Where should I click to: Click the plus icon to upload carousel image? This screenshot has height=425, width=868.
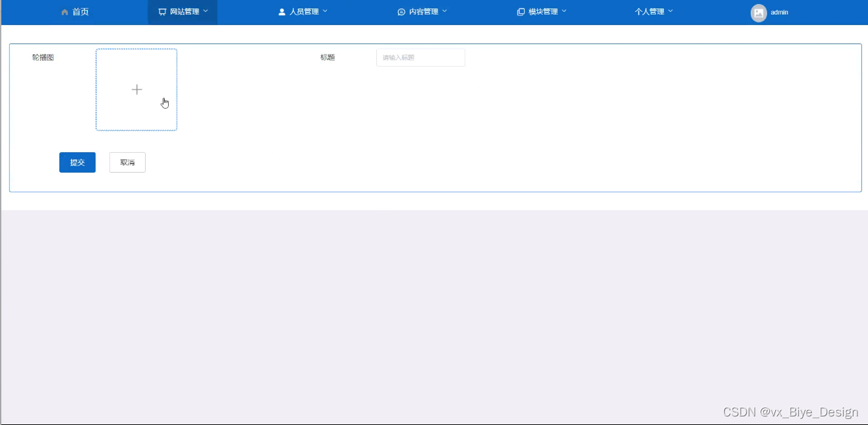pyautogui.click(x=136, y=90)
